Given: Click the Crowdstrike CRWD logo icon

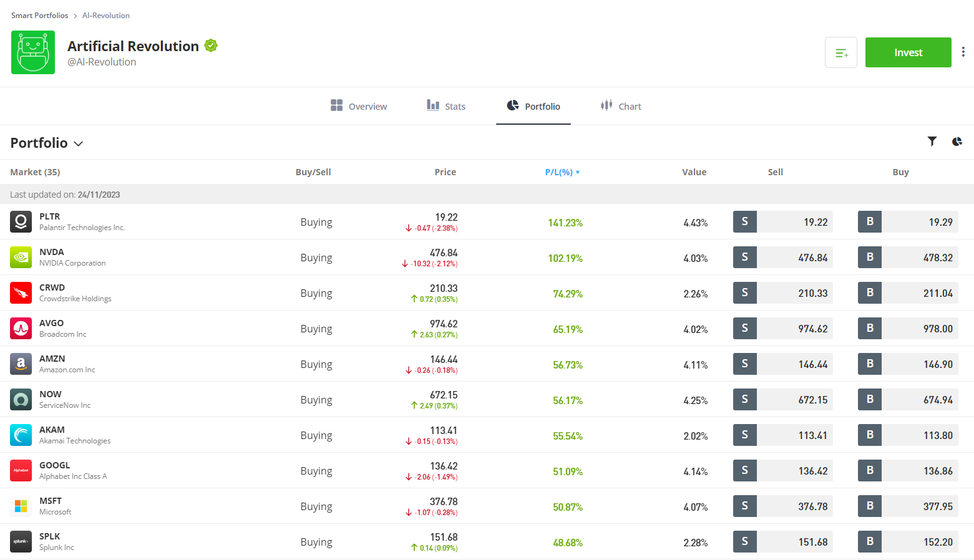Looking at the screenshot, I should 21,293.
